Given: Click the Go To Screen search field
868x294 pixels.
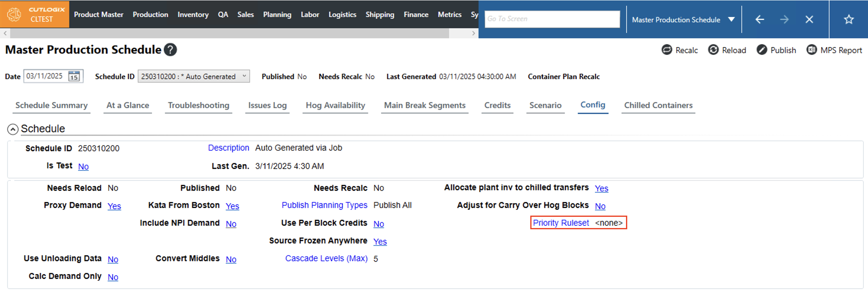Looking at the screenshot, I should [552, 19].
